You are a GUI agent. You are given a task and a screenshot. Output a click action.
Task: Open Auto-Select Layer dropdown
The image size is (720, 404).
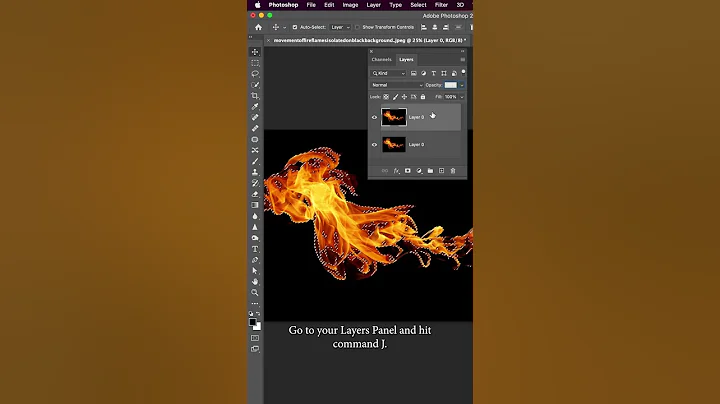340,28
